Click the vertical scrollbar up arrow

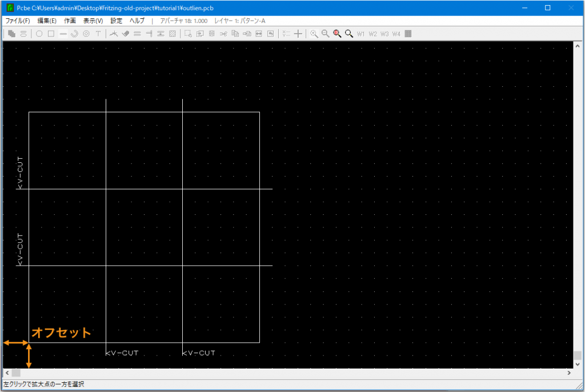(x=578, y=46)
